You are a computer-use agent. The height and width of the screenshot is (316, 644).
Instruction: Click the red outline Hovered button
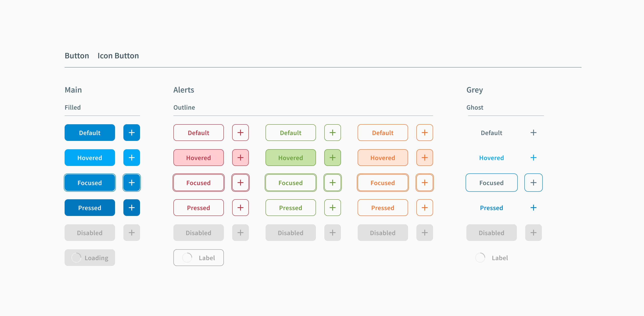[198, 158]
